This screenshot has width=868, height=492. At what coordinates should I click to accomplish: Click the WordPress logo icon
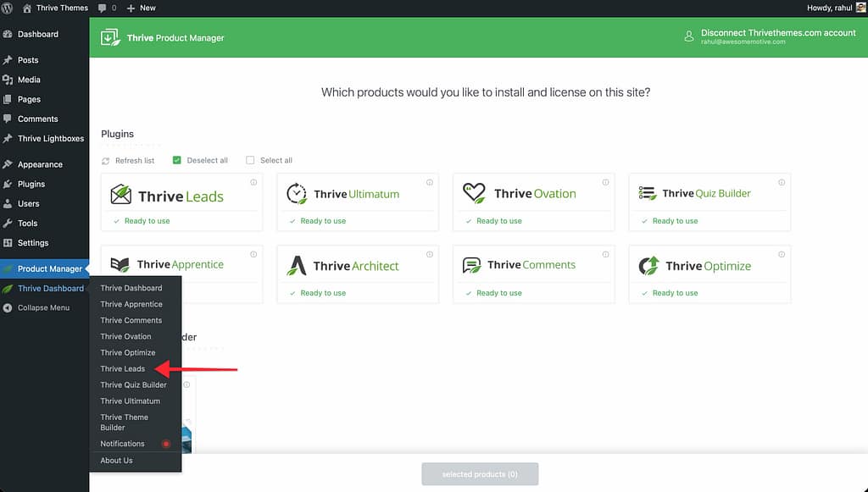click(8, 8)
